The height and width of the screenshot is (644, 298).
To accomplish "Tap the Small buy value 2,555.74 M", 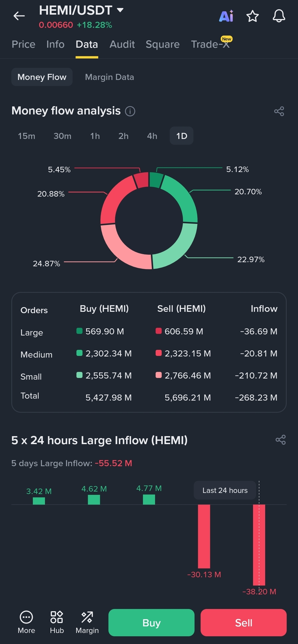I will click(108, 375).
